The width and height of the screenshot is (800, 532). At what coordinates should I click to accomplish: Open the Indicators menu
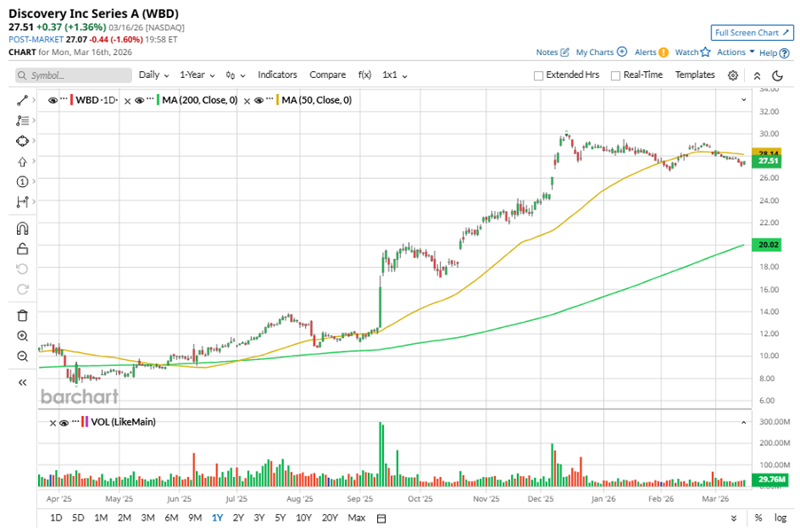click(277, 74)
